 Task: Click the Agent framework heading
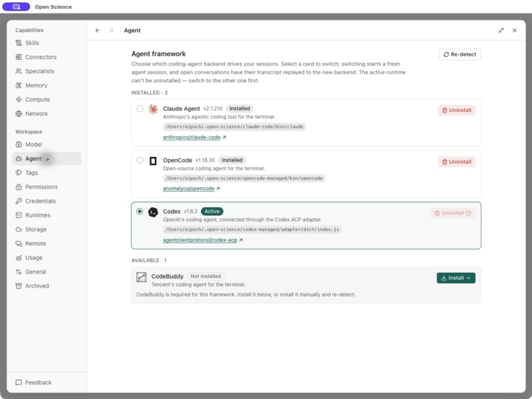coord(159,54)
